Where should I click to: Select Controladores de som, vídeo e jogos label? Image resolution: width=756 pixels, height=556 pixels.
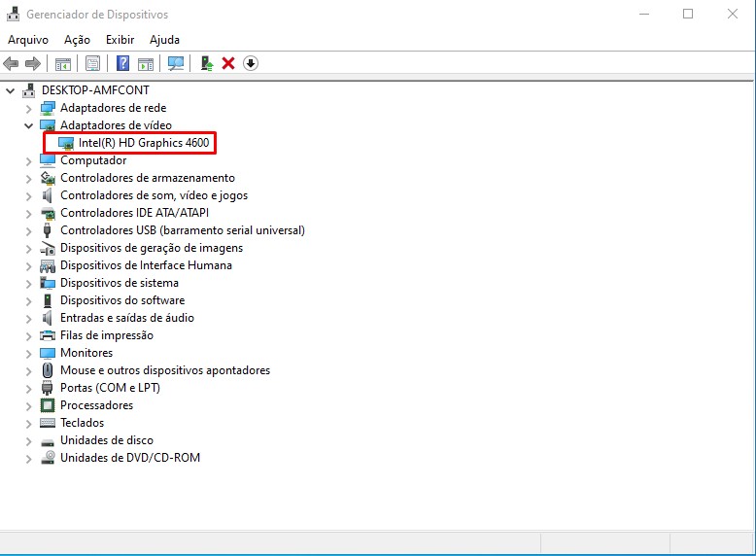154,195
